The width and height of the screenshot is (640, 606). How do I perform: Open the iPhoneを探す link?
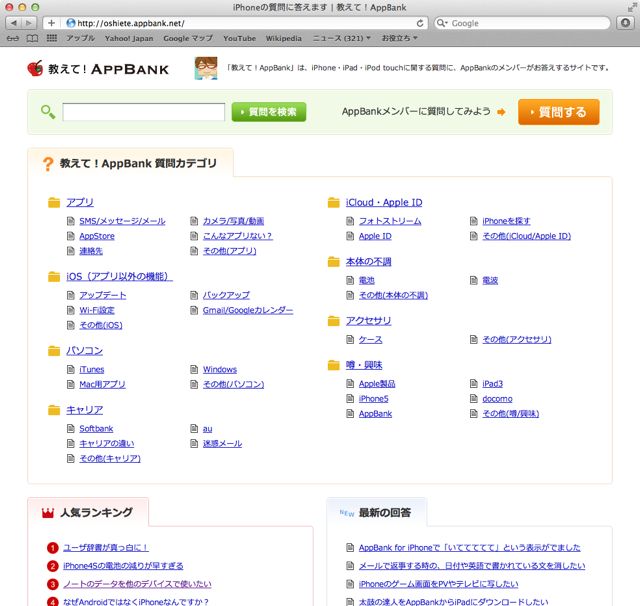pyautogui.click(x=506, y=221)
